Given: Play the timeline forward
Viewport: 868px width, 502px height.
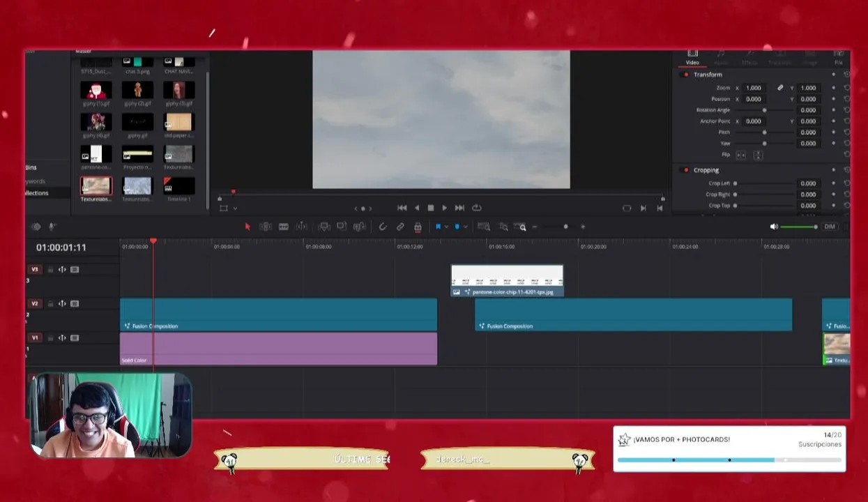Looking at the screenshot, I should pos(444,208).
